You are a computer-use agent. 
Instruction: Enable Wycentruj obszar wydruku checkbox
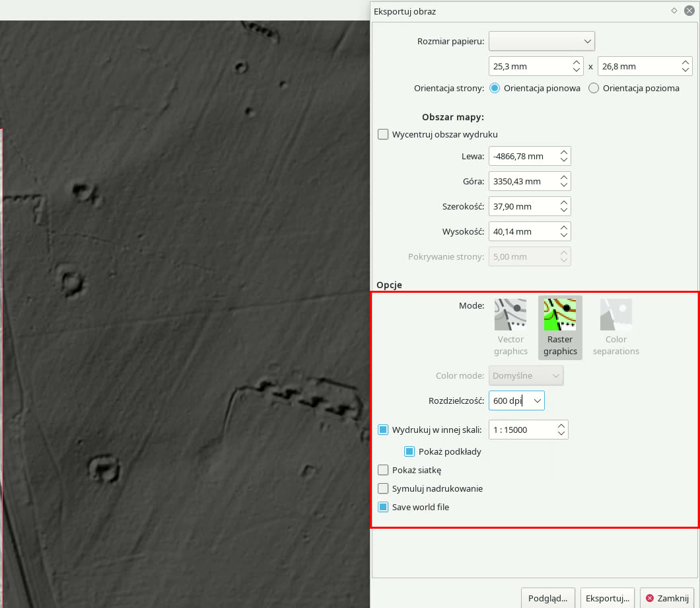coord(383,134)
